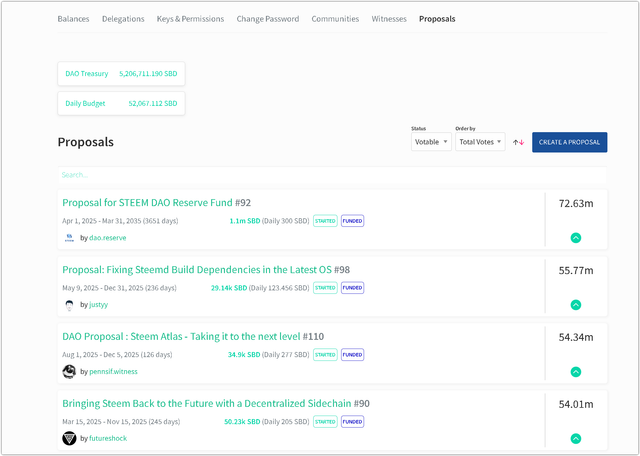This screenshot has width=640, height=456.
Task: Click the 54.34m total votes value
Action: (576, 337)
